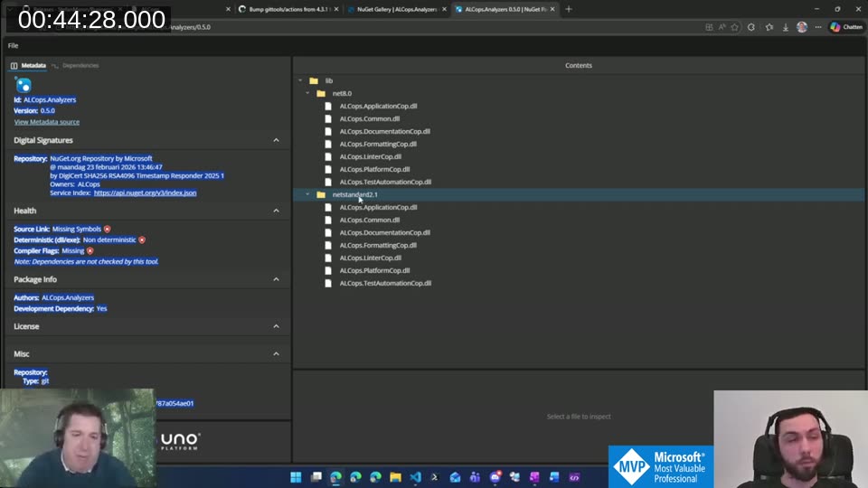
Task: Open split screen icon in address bar
Action: (x=709, y=27)
